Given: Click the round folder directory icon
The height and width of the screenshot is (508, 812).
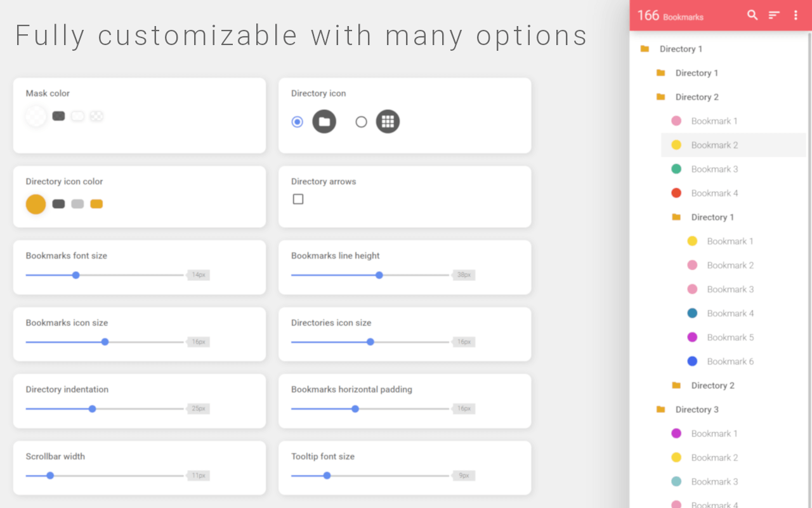Looking at the screenshot, I should coord(324,121).
